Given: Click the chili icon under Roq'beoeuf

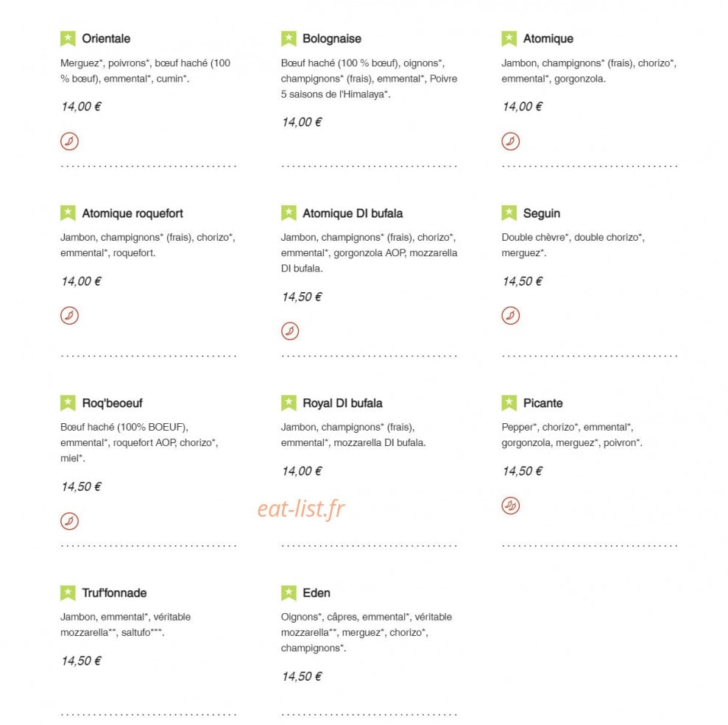Looking at the screenshot, I should click(x=69, y=521).
